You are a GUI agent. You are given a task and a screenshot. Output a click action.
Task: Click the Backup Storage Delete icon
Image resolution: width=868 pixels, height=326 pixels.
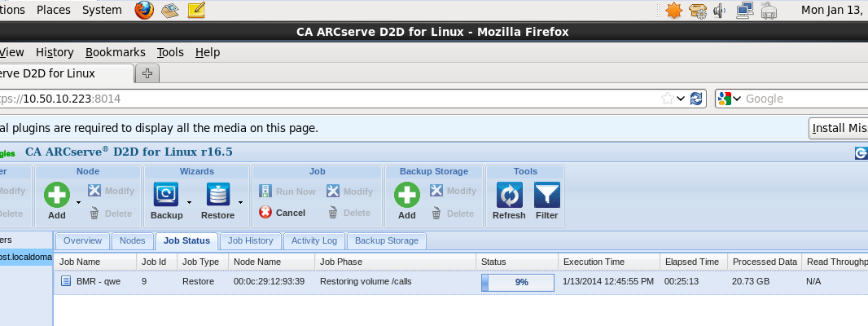[x=436, y=213]
